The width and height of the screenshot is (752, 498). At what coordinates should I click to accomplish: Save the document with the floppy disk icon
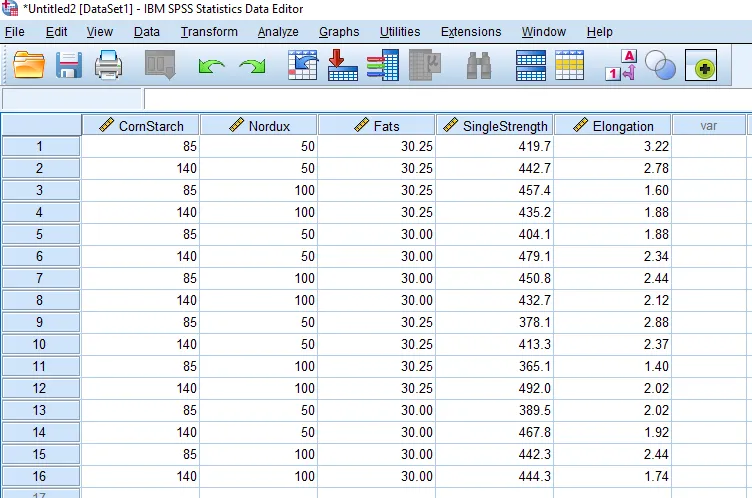tap(69, 65)
